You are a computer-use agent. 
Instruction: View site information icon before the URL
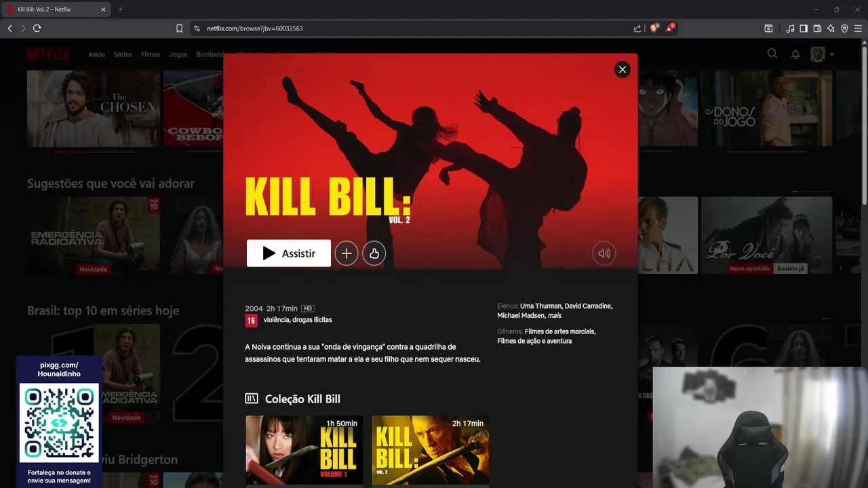point(197,28)
